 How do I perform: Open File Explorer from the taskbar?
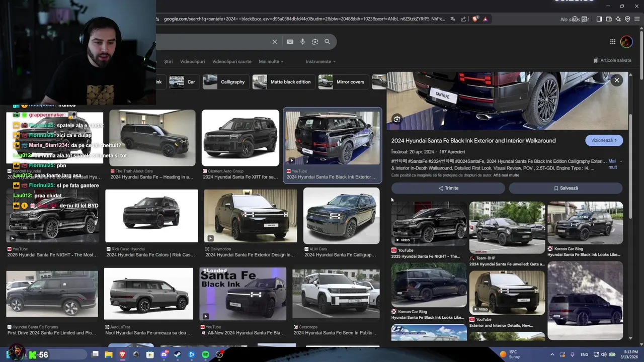109,354
